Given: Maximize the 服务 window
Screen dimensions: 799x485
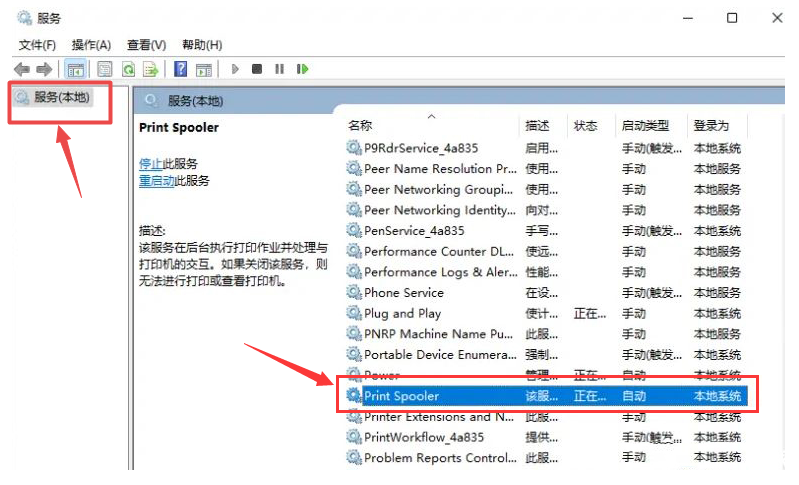Looking at the screenshot, I should [732, 18].
